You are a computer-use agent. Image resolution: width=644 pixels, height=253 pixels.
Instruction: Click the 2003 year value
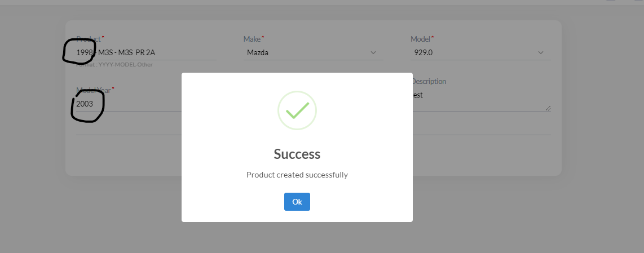coord(85,104)
